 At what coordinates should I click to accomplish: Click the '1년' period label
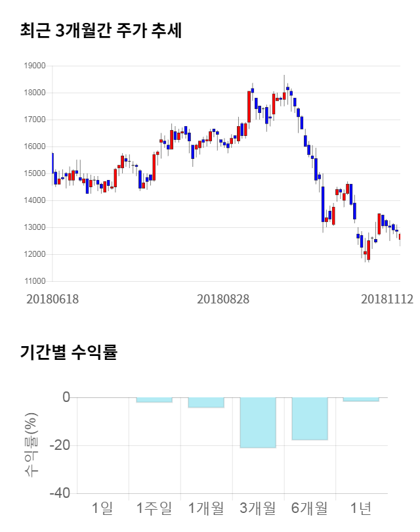pos(361,508)
